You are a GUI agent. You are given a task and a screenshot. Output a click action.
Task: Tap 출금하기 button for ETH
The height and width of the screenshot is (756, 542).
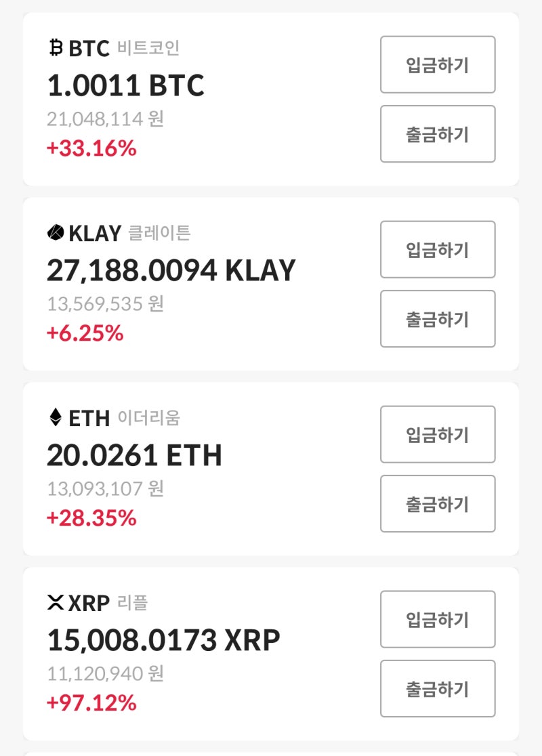[x=438, y=504]
